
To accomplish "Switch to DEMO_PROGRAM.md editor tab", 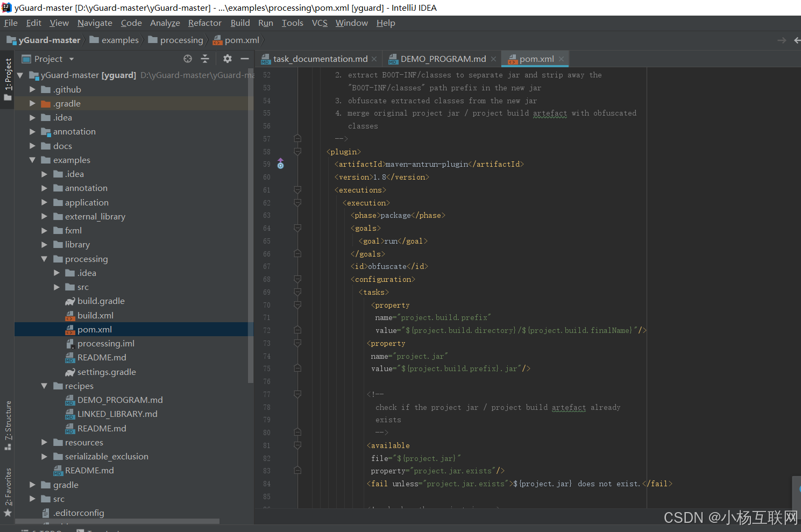I will tap(443, 59).
